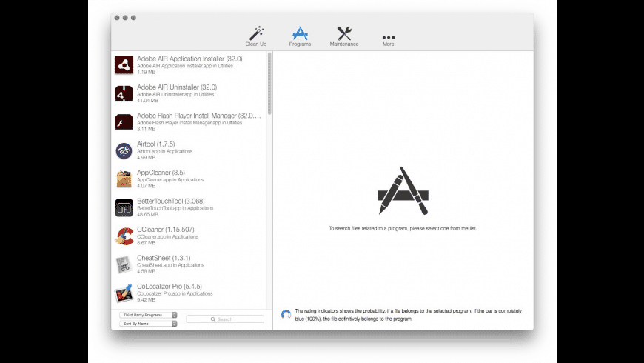This screenshot has height=363, width=644.
Task: Open the Sort By Name dropdown
Action: pos(148,324)
